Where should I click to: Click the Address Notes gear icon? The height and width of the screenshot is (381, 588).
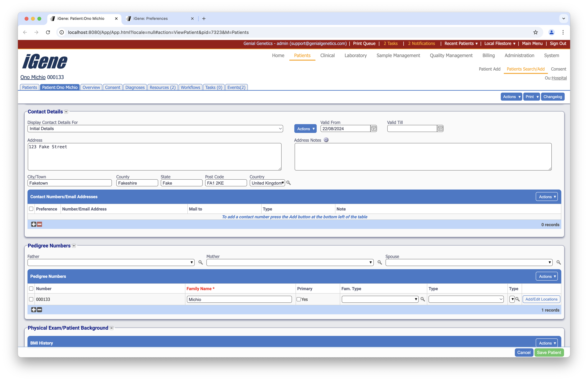326,140
